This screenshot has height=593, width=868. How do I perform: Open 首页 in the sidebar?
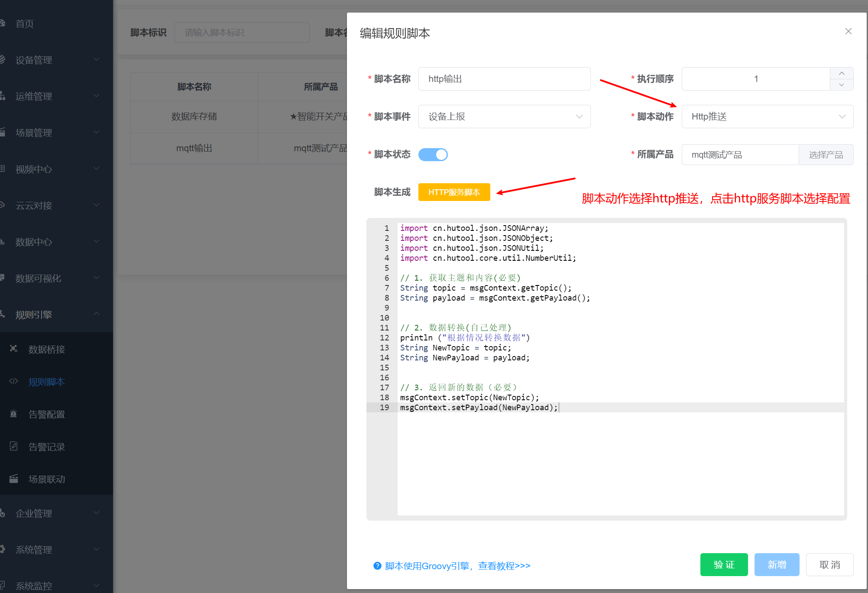click(25, 24)
